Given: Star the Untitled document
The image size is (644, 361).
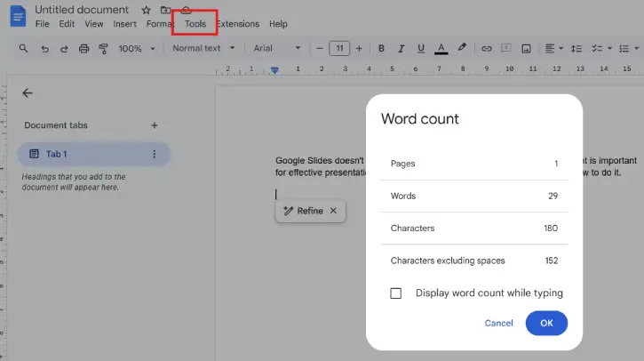Looking at the screenshot, I should pos(146,10).
